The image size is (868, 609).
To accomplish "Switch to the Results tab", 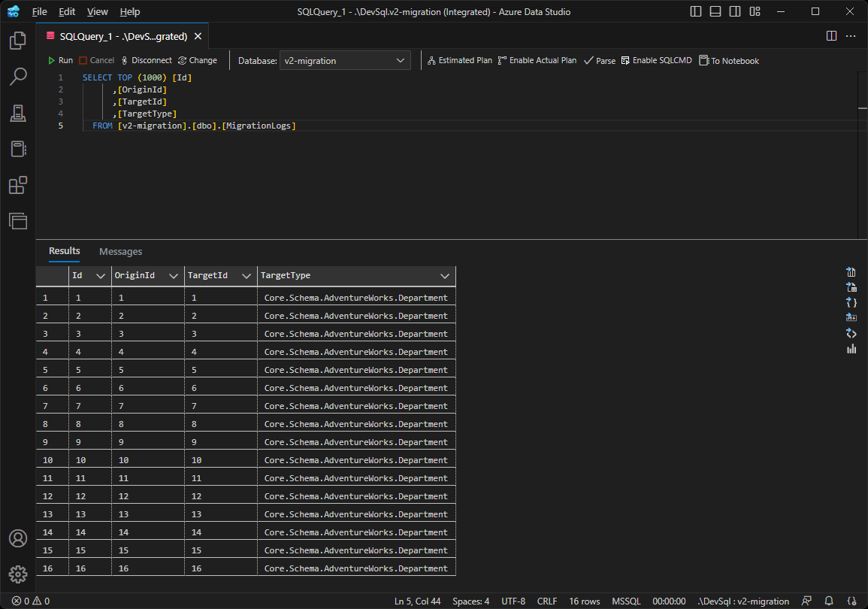I will (x=64, y=251).
